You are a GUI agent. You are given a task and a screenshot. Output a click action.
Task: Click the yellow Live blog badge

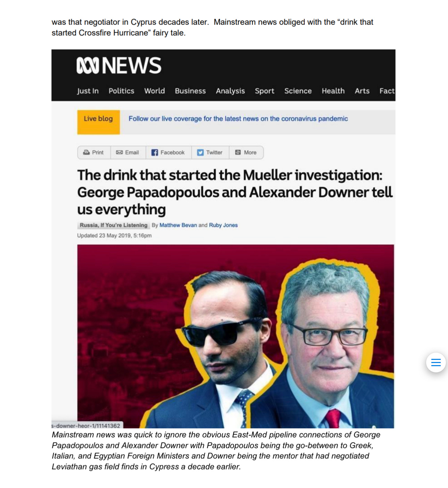point(98,122)
